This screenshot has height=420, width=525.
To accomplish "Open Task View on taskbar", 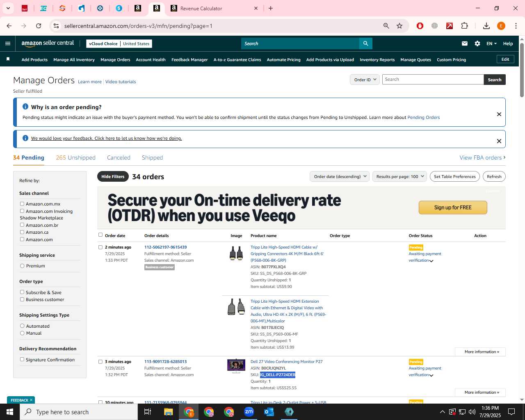I will pos(148,412).
